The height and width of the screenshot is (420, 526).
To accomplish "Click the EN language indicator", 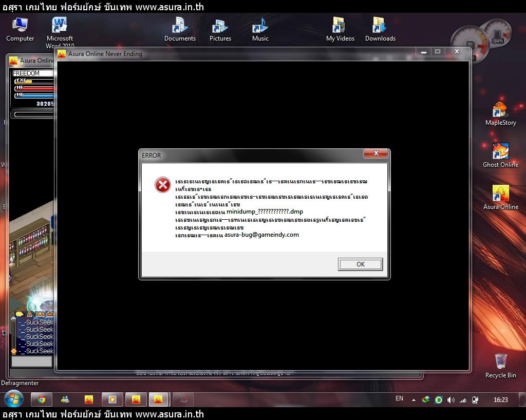I will [399, 398].
